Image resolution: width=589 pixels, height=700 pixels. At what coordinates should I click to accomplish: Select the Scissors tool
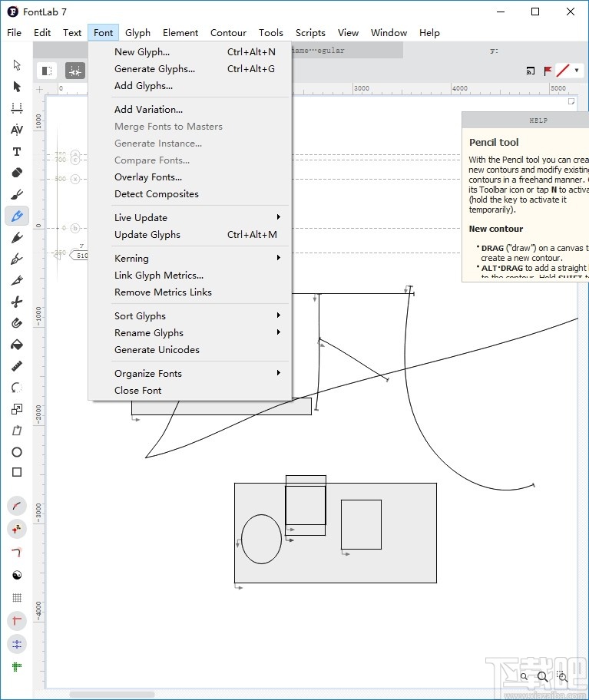(x=17, y=302)
